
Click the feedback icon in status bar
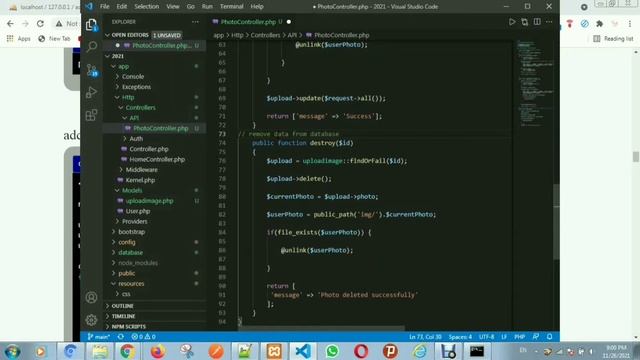coord(536,337)
